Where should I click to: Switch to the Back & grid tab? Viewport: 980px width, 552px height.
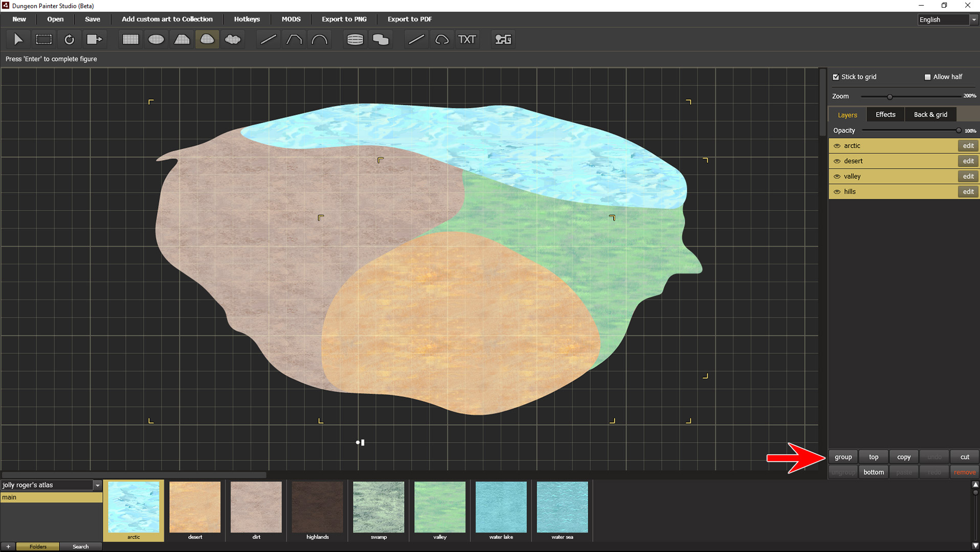930,114
